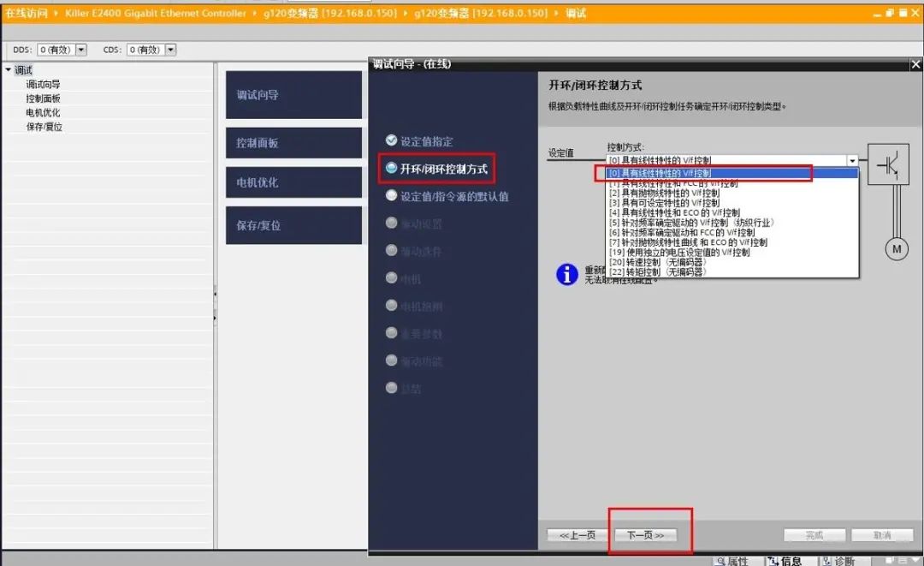Click Killer E2400 Gigabit Ethernet Controller breadcrumb

(156, 13)
